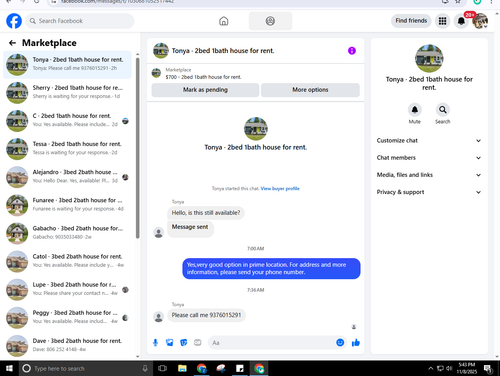Open Tessa's conversation
Screen dimensions: 500x376
[x=68, y=149]
